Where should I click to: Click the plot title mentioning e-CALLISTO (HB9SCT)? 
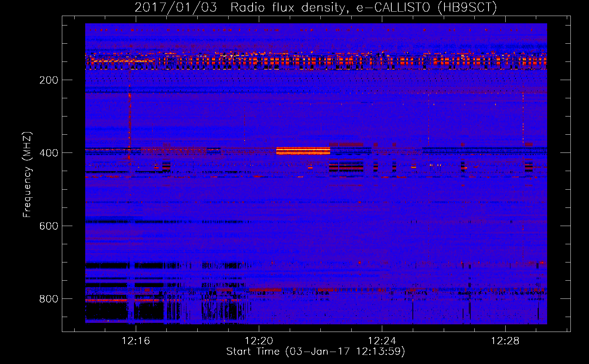pyautogui.click(x=316, y=7)
